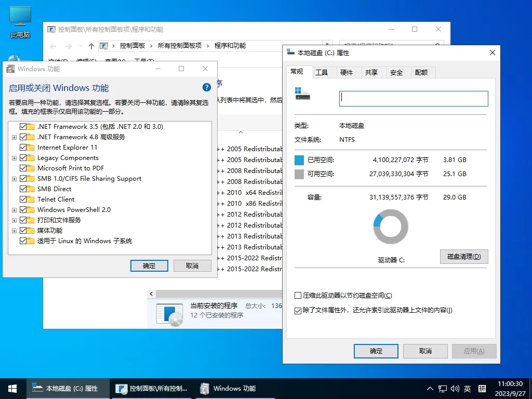
Task: Uncheck the Telnet Client feature
Action: pos(23,199)
